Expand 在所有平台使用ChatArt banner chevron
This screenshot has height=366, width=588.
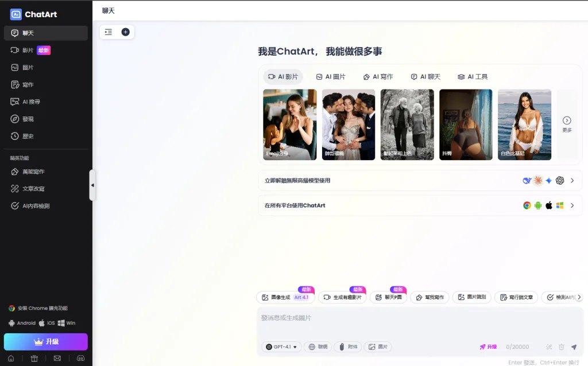(572, 205)
